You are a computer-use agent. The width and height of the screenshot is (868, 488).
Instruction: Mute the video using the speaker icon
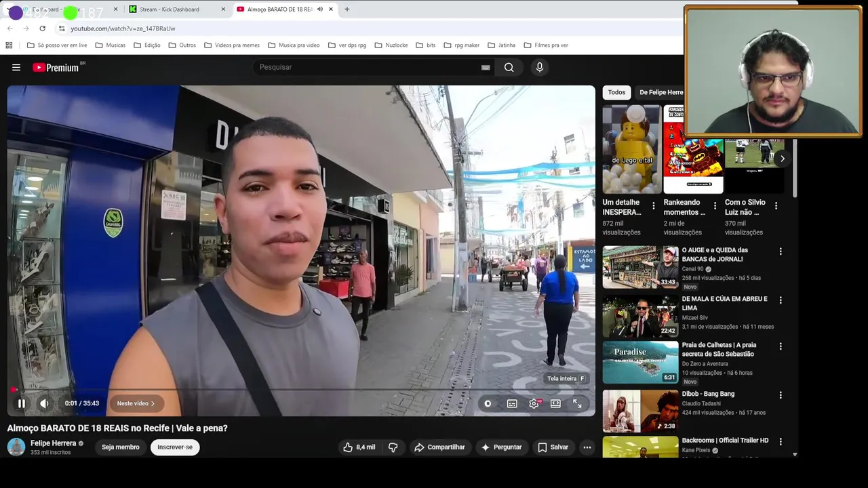click(x=44, y=403)
